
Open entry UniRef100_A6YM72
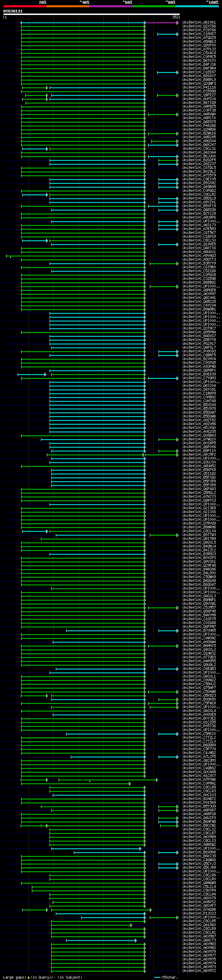click(199, 971)
